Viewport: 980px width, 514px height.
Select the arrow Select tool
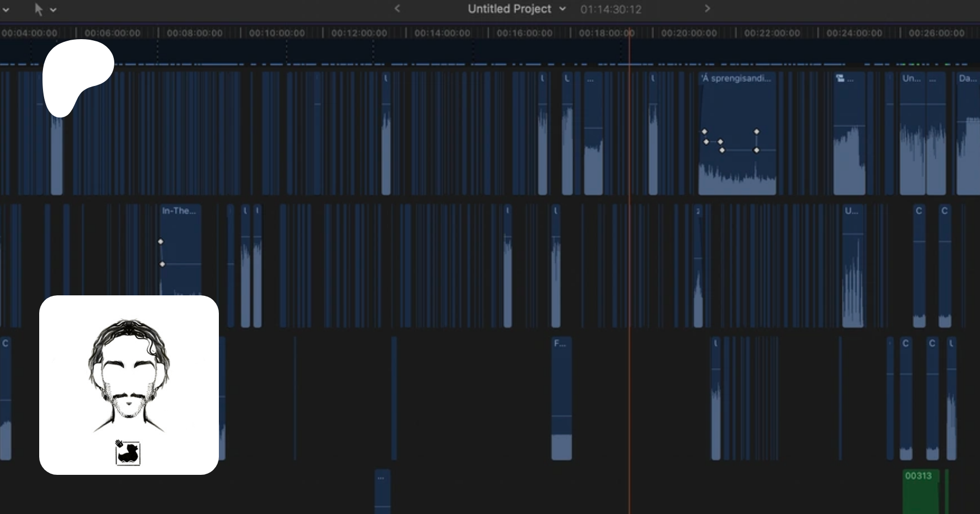tap(38, 9)
